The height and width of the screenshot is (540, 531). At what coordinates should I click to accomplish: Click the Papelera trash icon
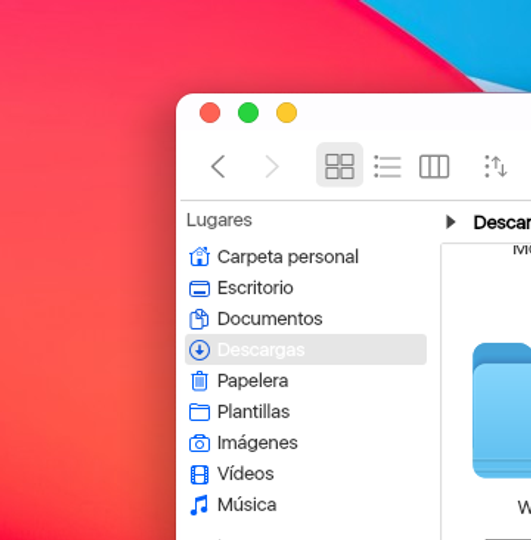pos(199,381)
